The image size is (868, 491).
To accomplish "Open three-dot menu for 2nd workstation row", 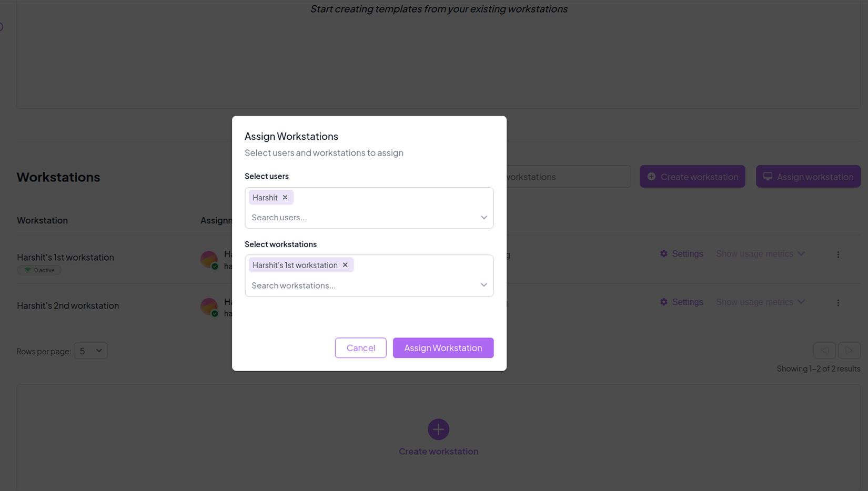I will click(x=838, y=303).
